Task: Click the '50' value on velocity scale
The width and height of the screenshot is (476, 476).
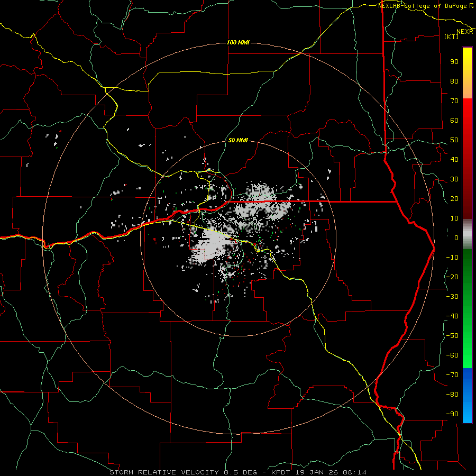Action: click(x=454, y=140)
